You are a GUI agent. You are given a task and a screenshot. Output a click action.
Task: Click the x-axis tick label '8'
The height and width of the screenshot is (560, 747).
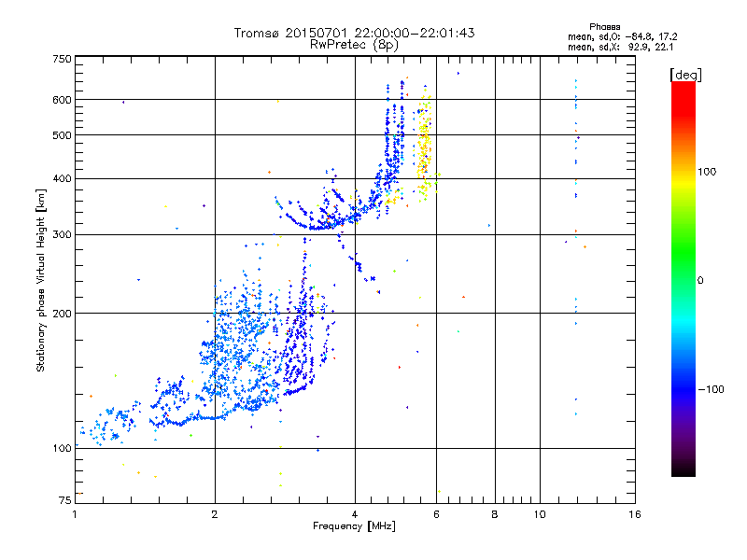point(495,514)
